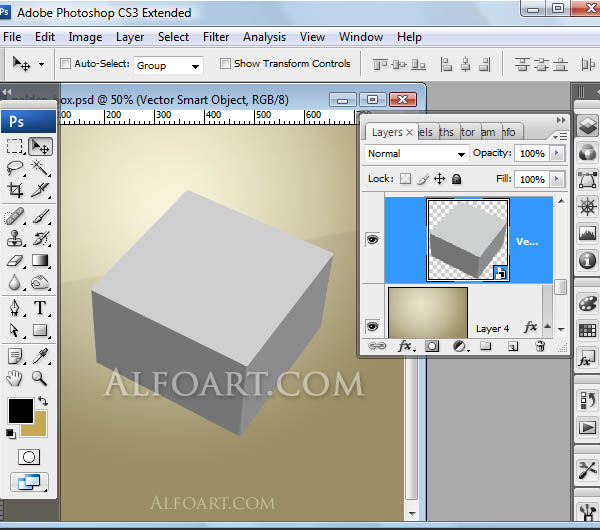The image size is (600, 530).
Task: Toggle Quick Mask mode
Action: click(29, 457)
